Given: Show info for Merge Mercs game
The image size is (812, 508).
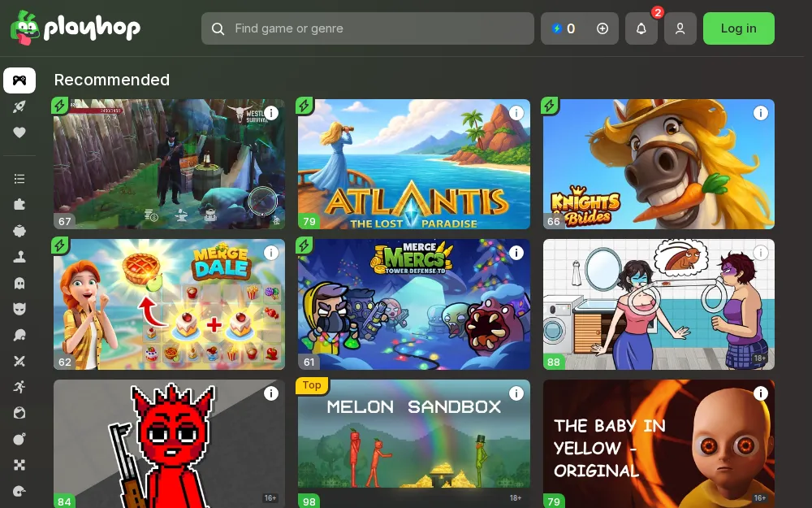Looking at the screenshot, I should [x=516, y=253].
